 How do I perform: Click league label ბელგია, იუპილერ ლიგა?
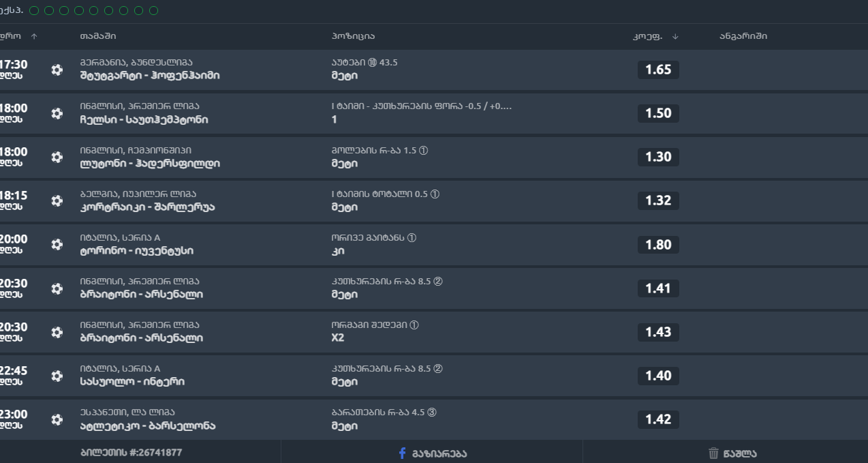[x=138, y=194]
